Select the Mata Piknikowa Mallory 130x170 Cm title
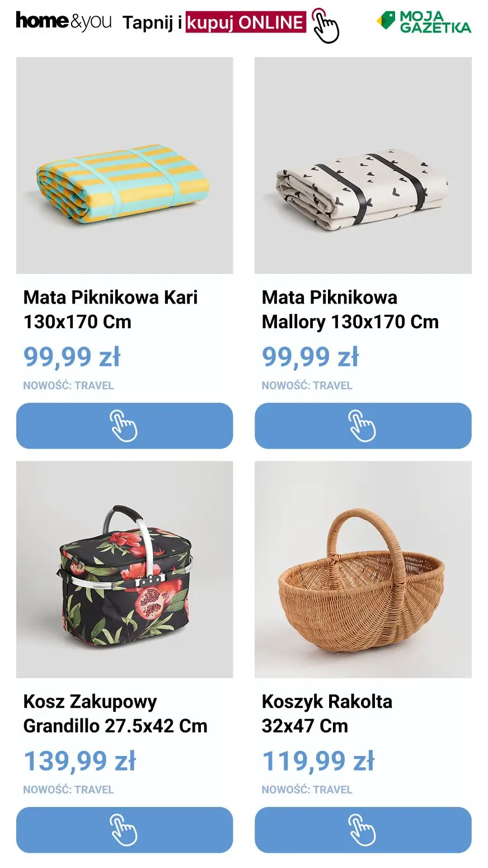The height and width of the screenshot is (868, 488). (350, 309)
